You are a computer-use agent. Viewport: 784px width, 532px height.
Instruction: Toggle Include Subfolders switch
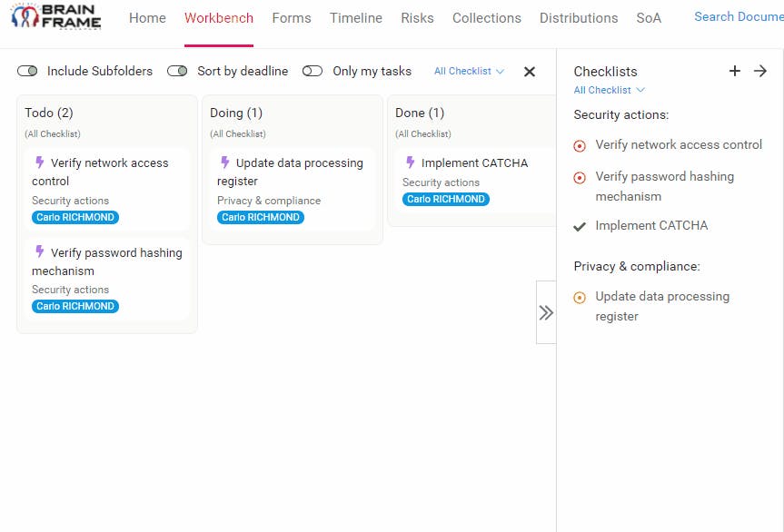point(27,71)
